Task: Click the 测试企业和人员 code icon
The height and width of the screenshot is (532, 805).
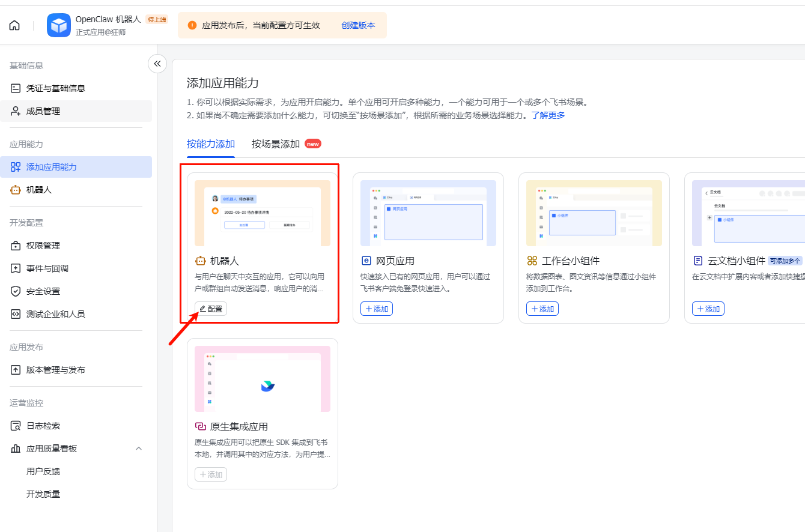Action: pyautogui.click(x=16, y=314)
